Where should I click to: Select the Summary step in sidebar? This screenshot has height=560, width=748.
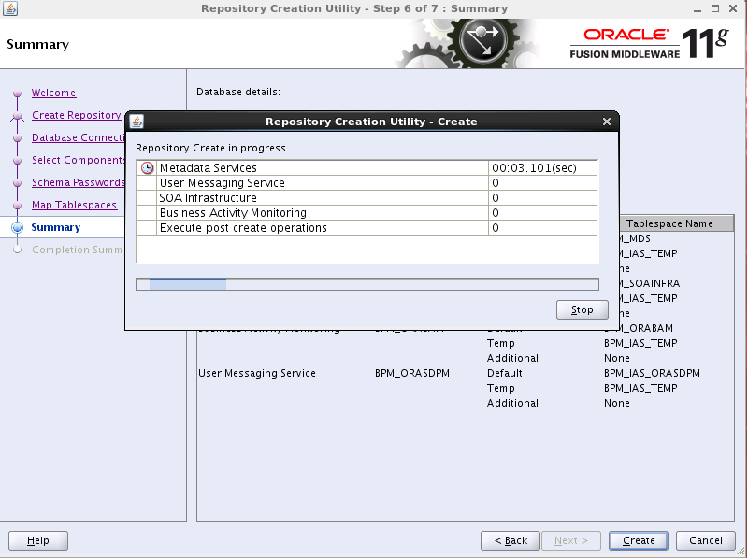(x=56, y=227)
